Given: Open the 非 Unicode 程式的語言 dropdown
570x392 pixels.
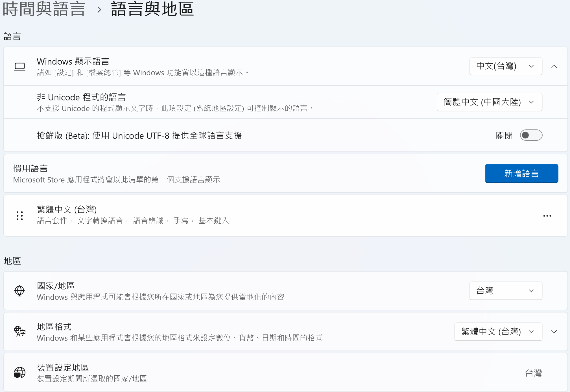Looking at the screenshot, I should point(490,102).
